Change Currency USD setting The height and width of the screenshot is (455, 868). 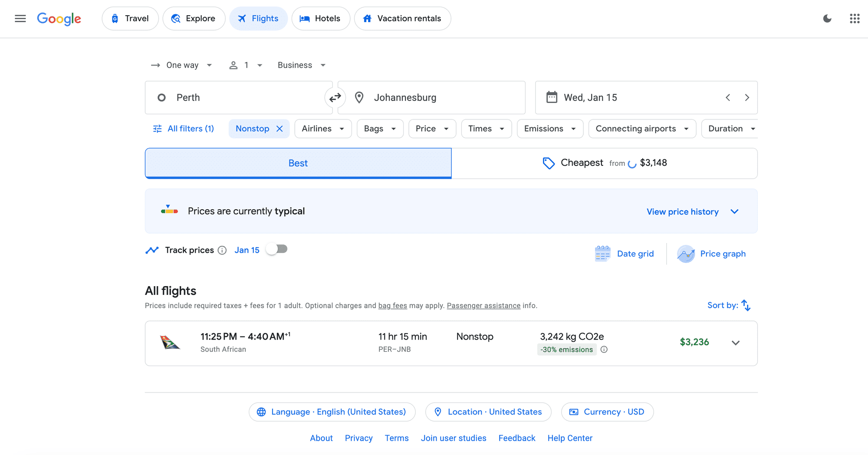[607, 412]
